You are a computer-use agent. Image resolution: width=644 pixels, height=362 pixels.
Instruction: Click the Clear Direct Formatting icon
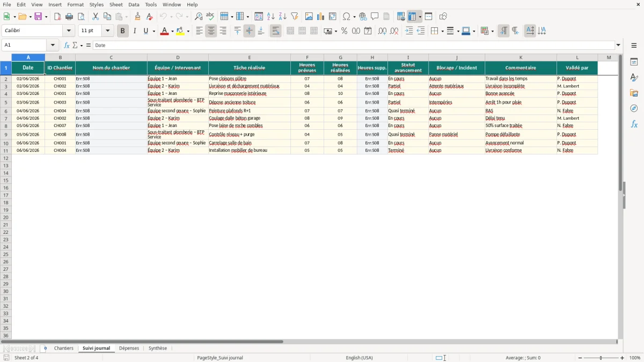click(149, 17)
